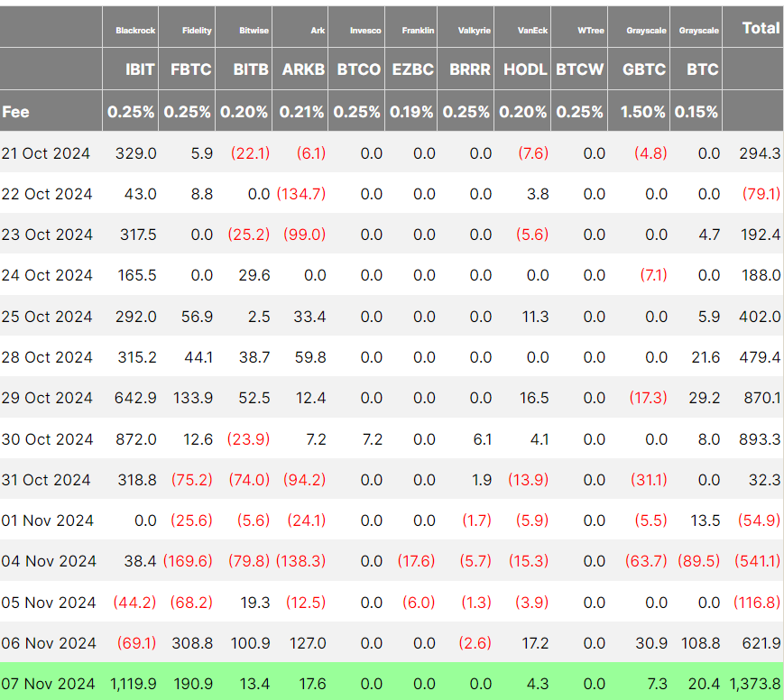Click the (138.3) ARKB value
Viewport: 784px width, 700px height.
click(300, 561)
